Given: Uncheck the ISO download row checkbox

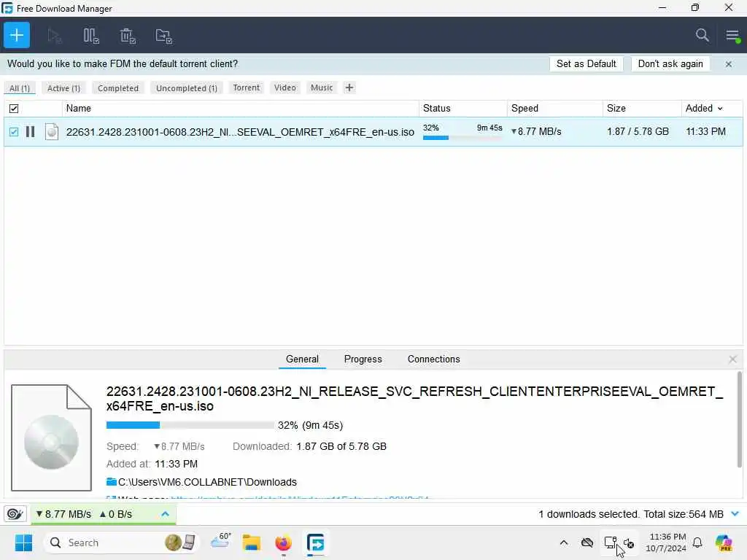Looking at the screenshot, I should pos(14,131).
